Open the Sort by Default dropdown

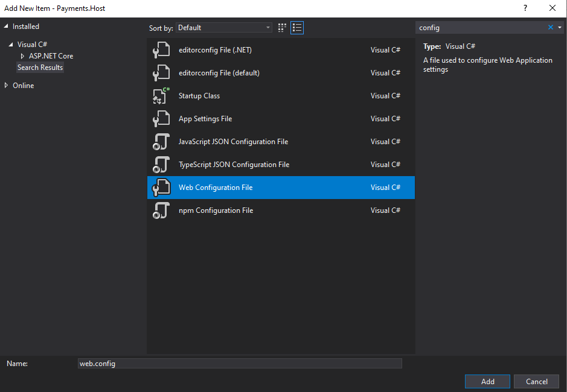pyautogui.click(x=224, y=28)
